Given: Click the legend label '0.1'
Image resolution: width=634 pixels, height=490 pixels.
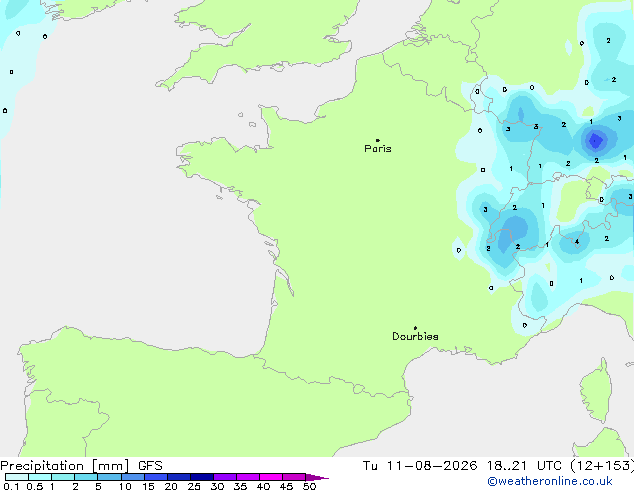Looking at the screenshot, I should [x=11, y=486].
